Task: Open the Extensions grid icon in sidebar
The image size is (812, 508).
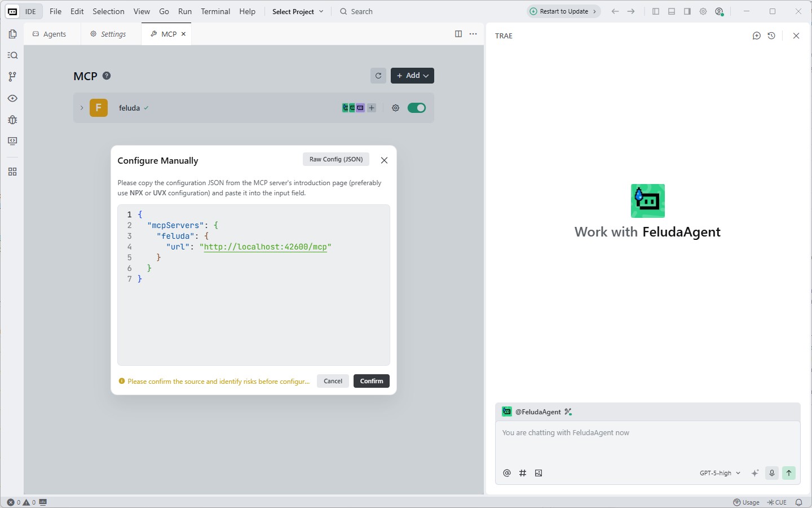Action: pos(12,172)
